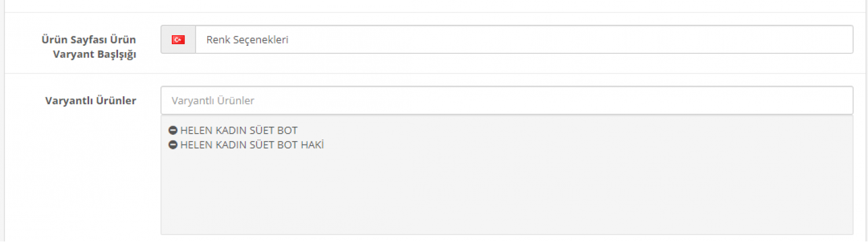Click the delete circle icon before the HAKİ variant
Screen dimensions: 868x242
[x=172, y=145]
